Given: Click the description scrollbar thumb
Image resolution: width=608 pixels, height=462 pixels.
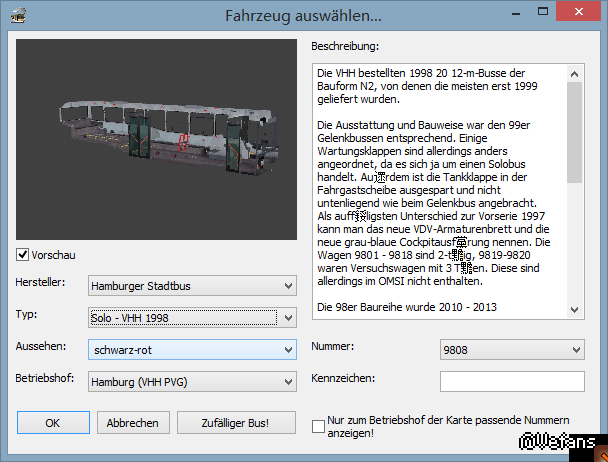Looking at the screenshot, I should coord(574,132).
